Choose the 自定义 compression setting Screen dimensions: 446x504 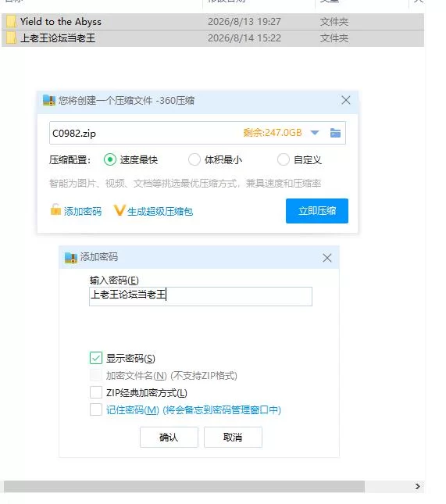[x=283, y=159]
